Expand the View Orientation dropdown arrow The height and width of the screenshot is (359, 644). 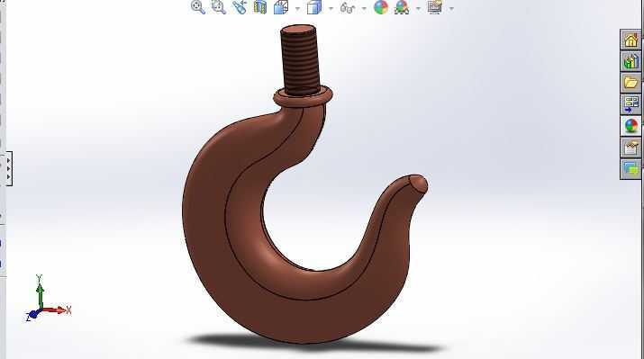click(297, 8)
